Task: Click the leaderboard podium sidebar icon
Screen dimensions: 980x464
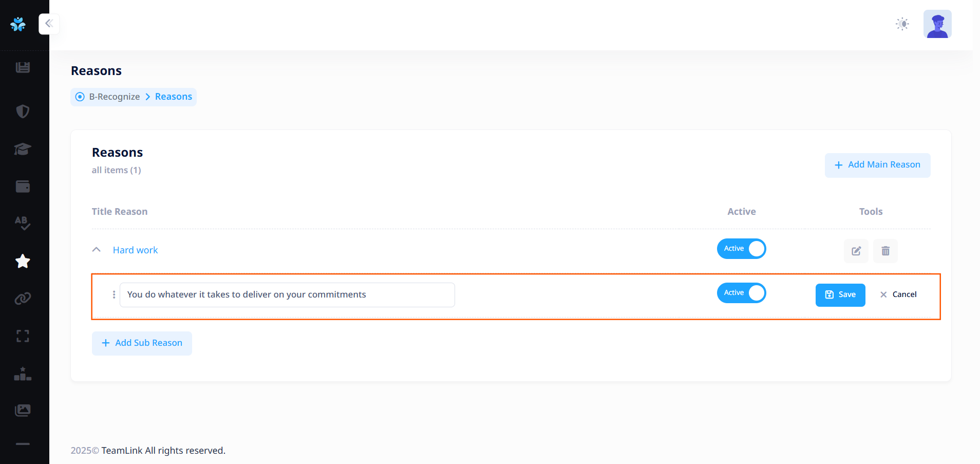Action: 23,374
